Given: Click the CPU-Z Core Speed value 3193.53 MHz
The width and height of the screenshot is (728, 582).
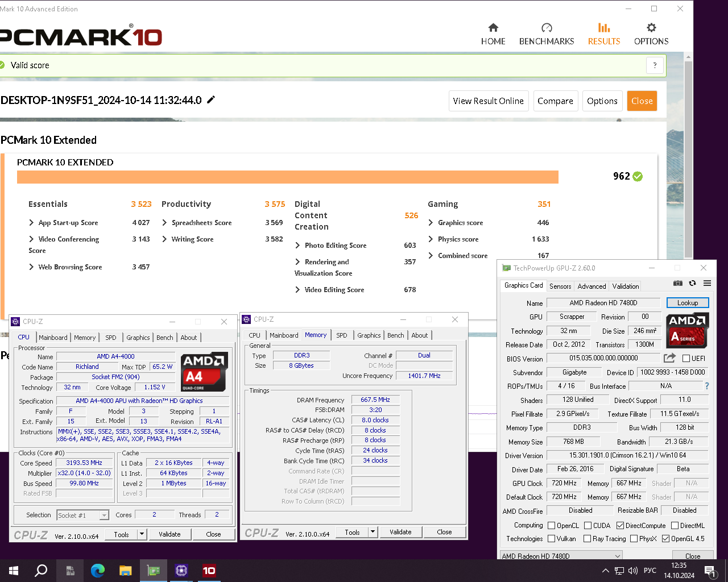Looking at the screenshot, I should pos(84,463).
